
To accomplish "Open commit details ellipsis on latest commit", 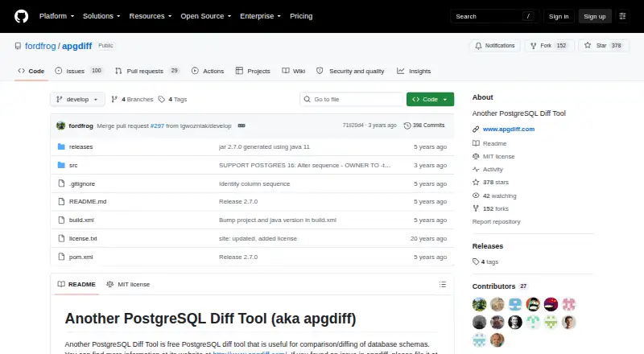I will point(242,126).
